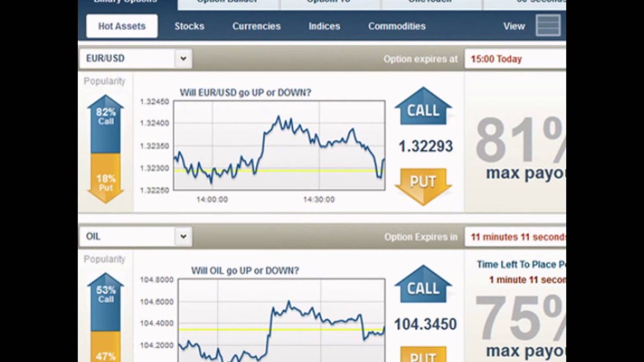Click the 'Will EUR/USD go UP or DOWN?' heading
Image resolution: width=644 pixels, height=362 pixels.
coord(246,93)
